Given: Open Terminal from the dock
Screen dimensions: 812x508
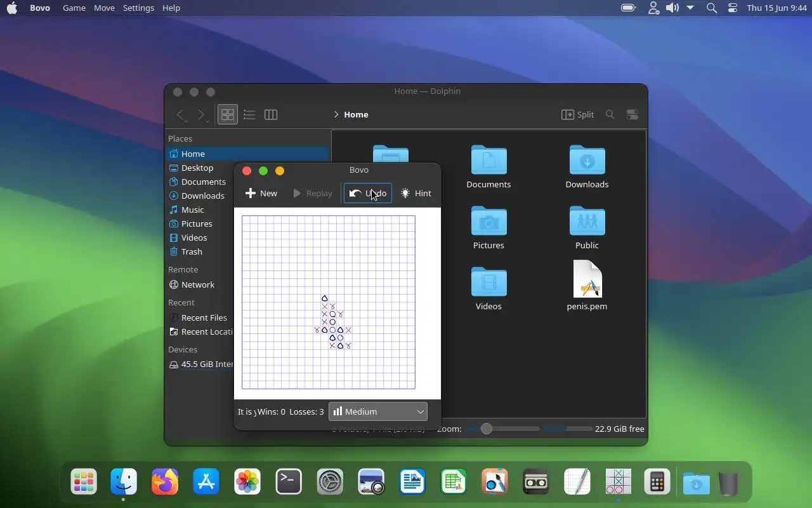Looking at the screenshot, I should click(x=289, y=482).
